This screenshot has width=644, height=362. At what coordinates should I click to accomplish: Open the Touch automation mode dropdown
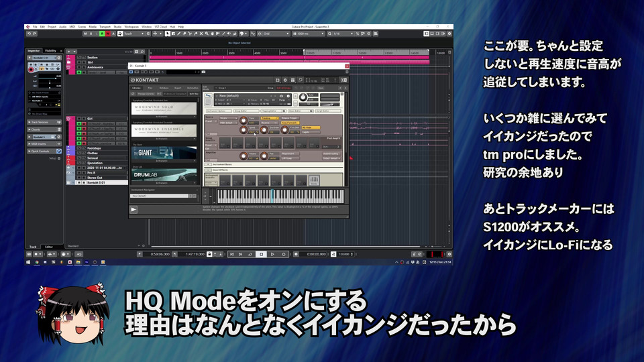coord(133,34)
